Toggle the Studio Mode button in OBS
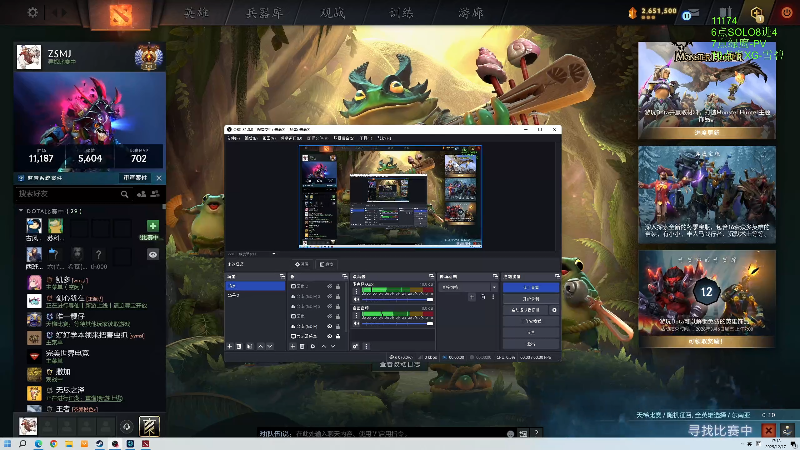Image resolution: width=800 pixels, height=450 pixels. 531,321
